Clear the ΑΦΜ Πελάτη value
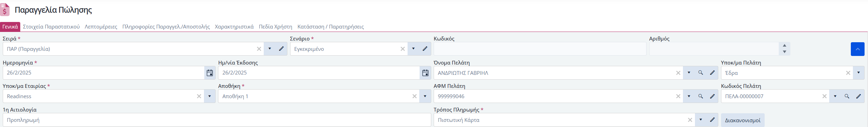The width and height of the screenshot is (868, 127). [x=678, y=96]
